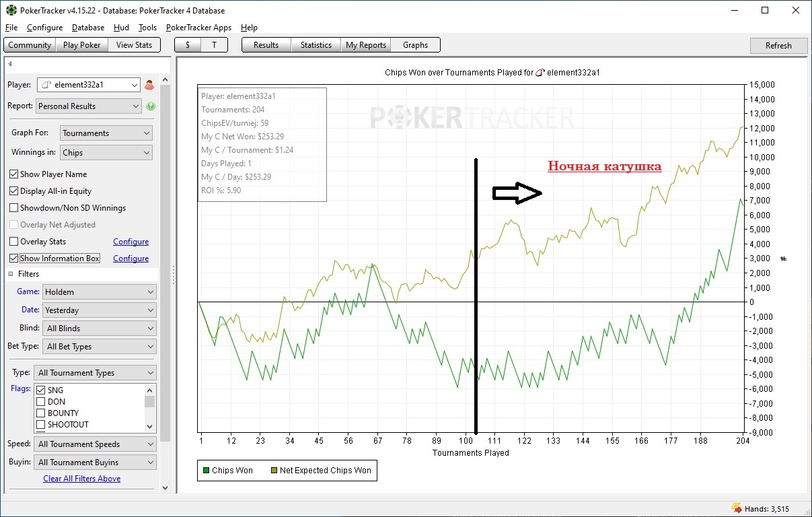Collapse the Filters section toggle
This screenshot has height=517, width=812.
tap(11, 274)
